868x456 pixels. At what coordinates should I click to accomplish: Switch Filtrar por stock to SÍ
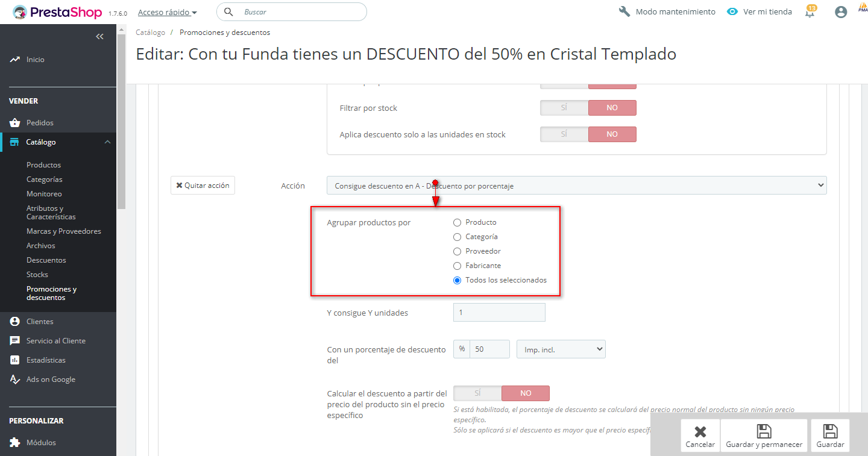tap(564, 108)
